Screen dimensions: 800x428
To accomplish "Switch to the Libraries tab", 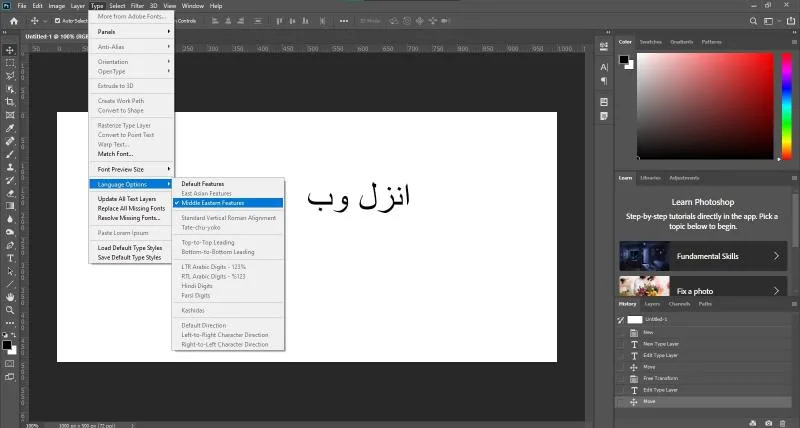I will pos(651,178).
